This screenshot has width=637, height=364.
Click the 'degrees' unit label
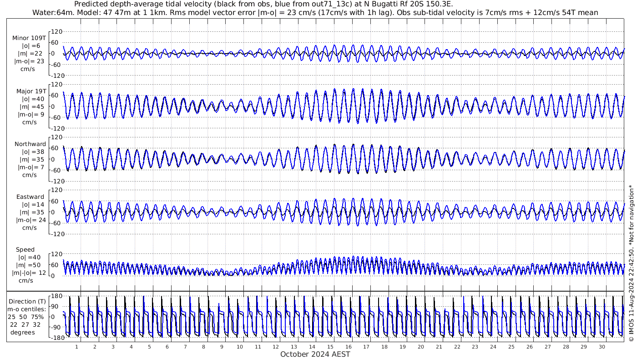click(22, 333)
